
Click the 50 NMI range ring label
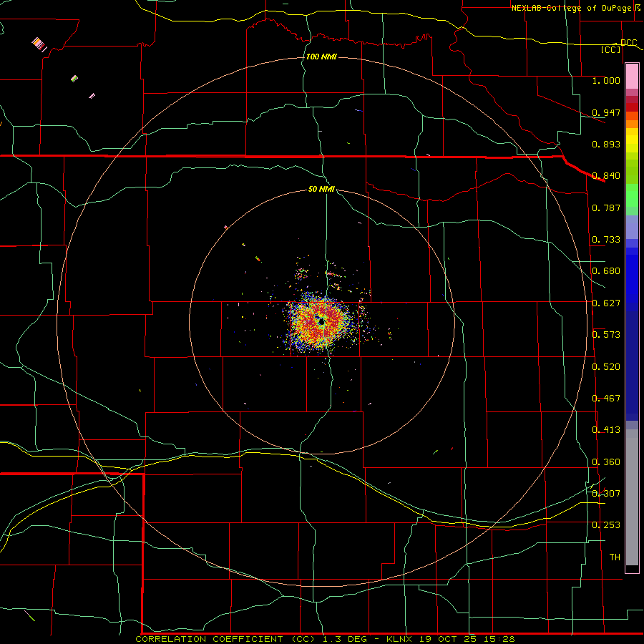(x=321, y=189)
